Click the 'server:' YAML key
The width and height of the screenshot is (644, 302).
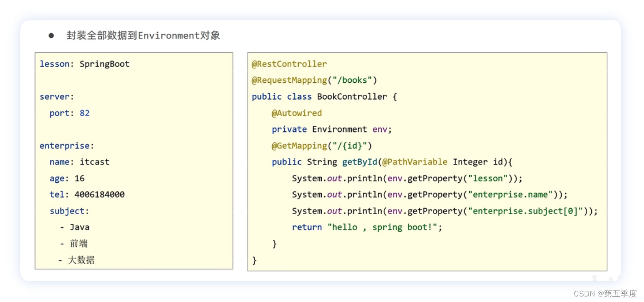(57, 97)
